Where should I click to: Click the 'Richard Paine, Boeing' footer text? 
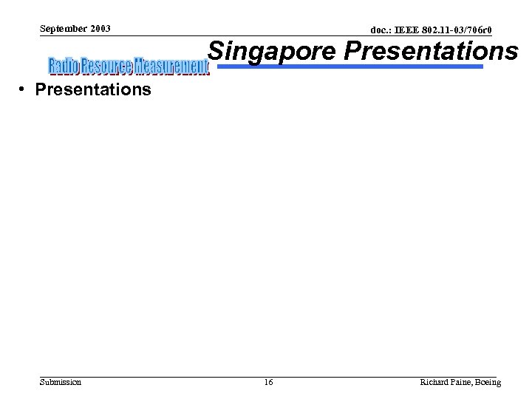coord(460,382)
